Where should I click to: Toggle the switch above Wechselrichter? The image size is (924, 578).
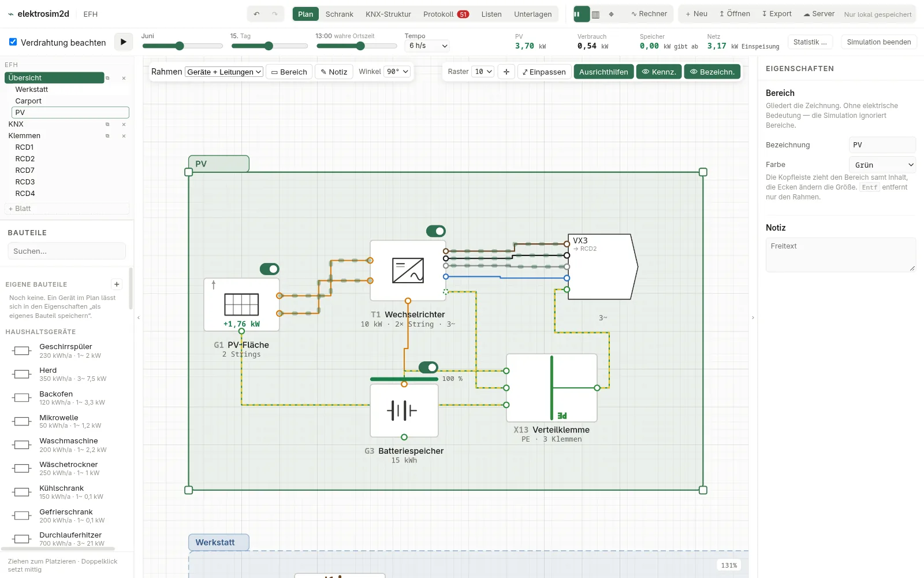coord(436,231)
